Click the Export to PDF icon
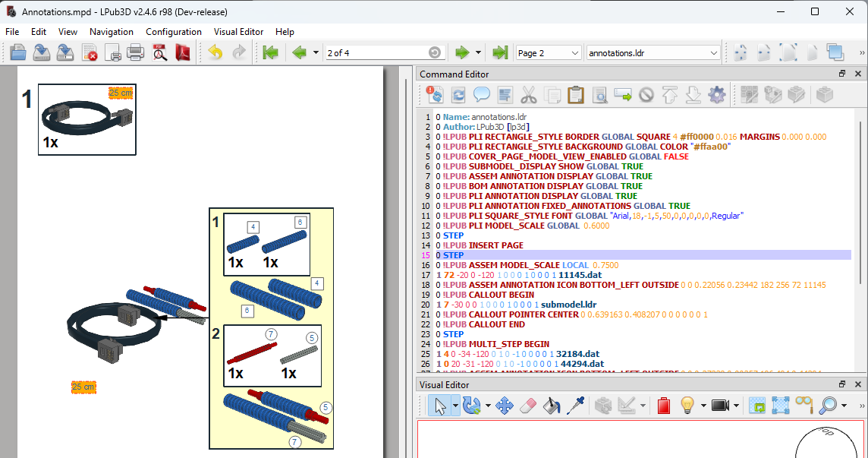The width and height of the screenshot is (868, 458). (183, 52)
